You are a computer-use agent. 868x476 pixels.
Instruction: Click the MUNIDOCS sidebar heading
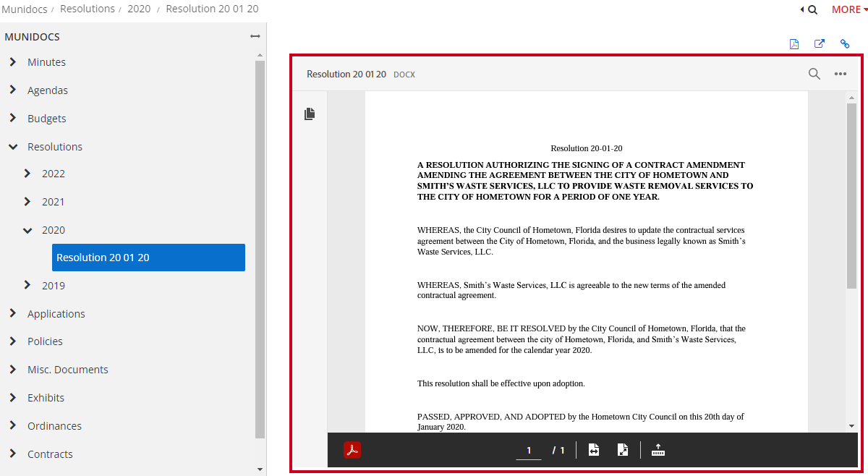coord(32,37)
